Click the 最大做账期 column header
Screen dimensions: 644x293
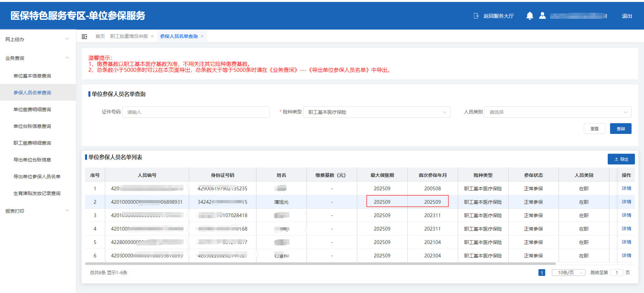(382, 175)
